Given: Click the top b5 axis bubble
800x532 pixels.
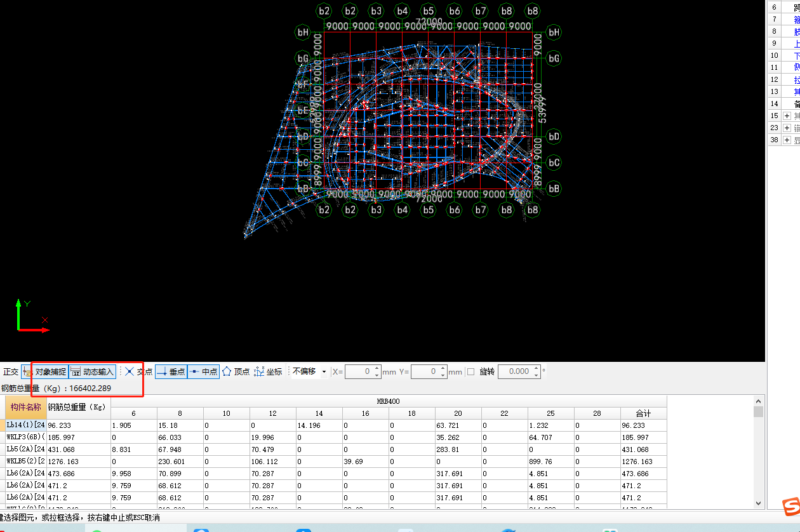Looking at the screenshot, I should (429, 11).
